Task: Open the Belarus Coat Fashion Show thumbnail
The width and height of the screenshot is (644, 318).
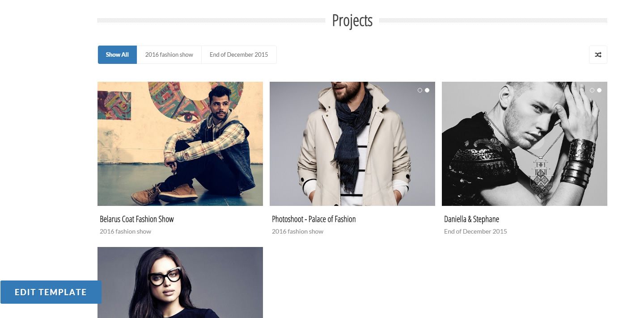Action: click(x=180, y=143)
